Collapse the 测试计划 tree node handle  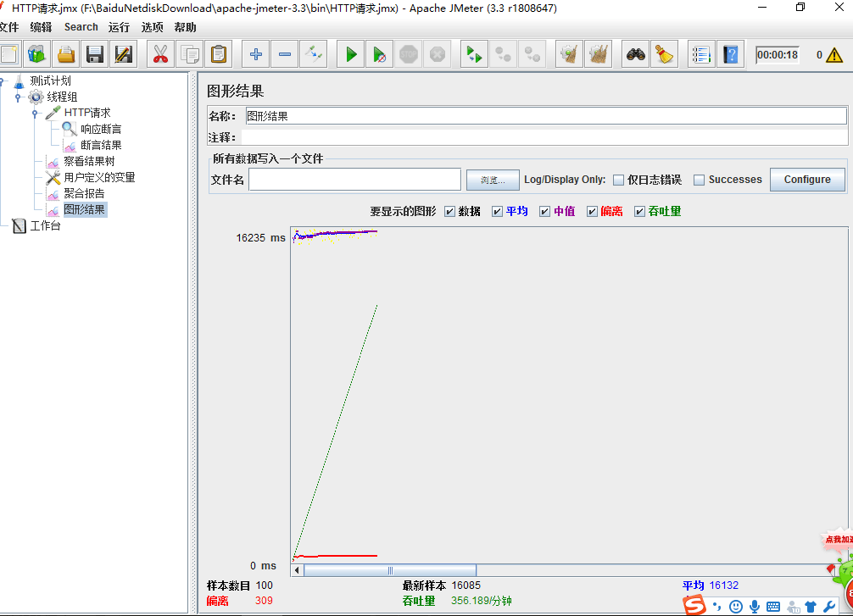(x=2, y=81)
